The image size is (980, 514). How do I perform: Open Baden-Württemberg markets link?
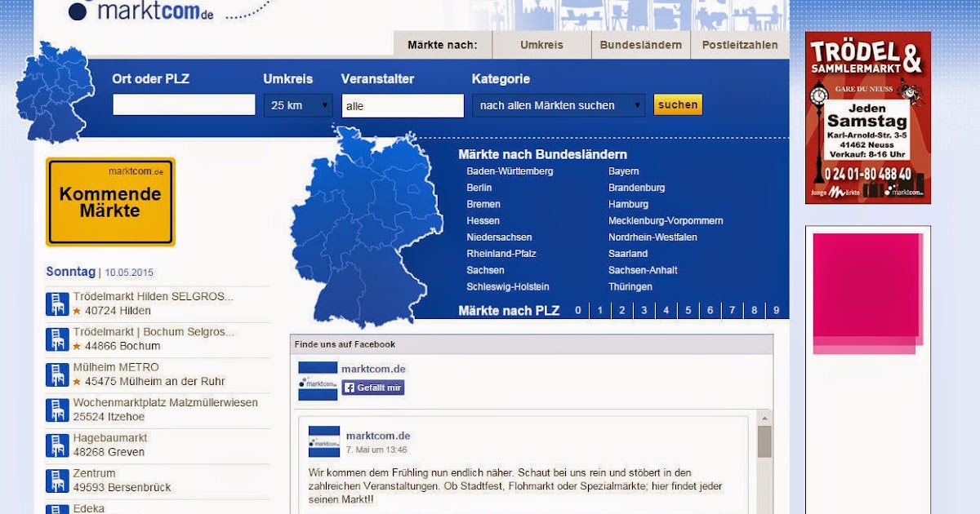(x=510, y=171)
